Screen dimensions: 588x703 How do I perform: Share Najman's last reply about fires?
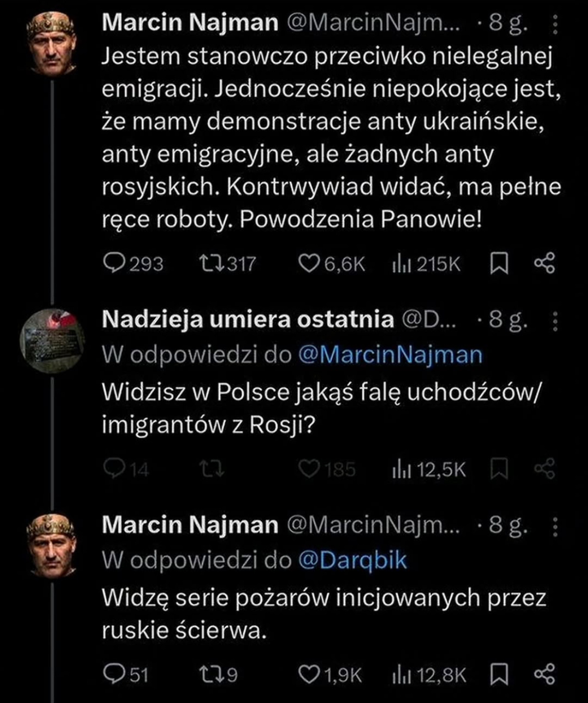tap(544, 674)
